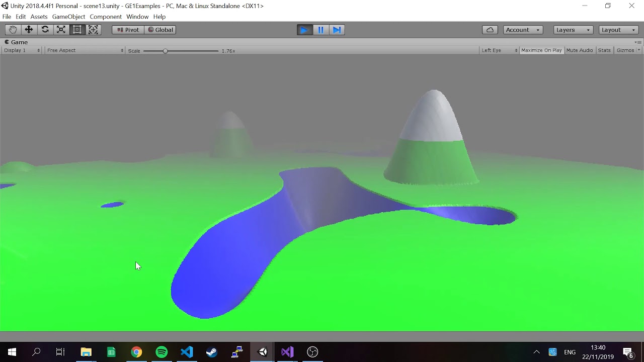Image resolution: width=644 pixels, height=362 pixels.
Task: Toggle the Stats overlay
Action: click(x=604, y=50)
